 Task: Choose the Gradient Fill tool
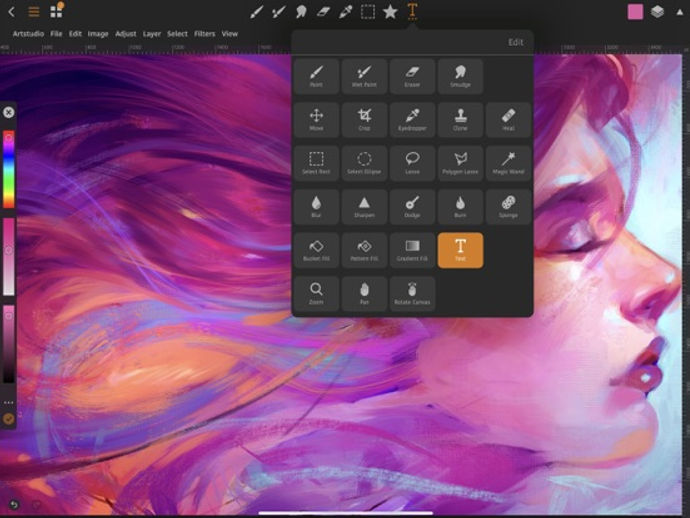412,250
